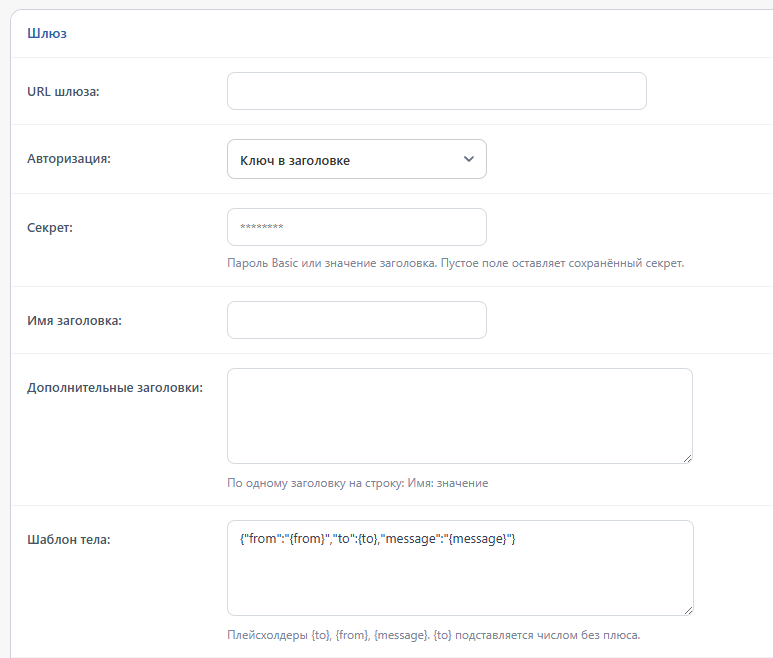
Task: Click the URL шлюза label
Action: (x=63, y=92)
